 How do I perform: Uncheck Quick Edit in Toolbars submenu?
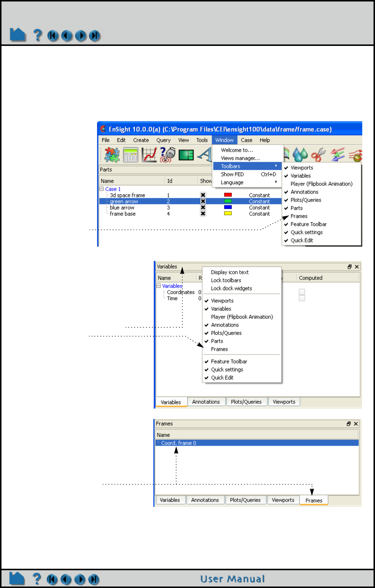click(x=321, y=240)
